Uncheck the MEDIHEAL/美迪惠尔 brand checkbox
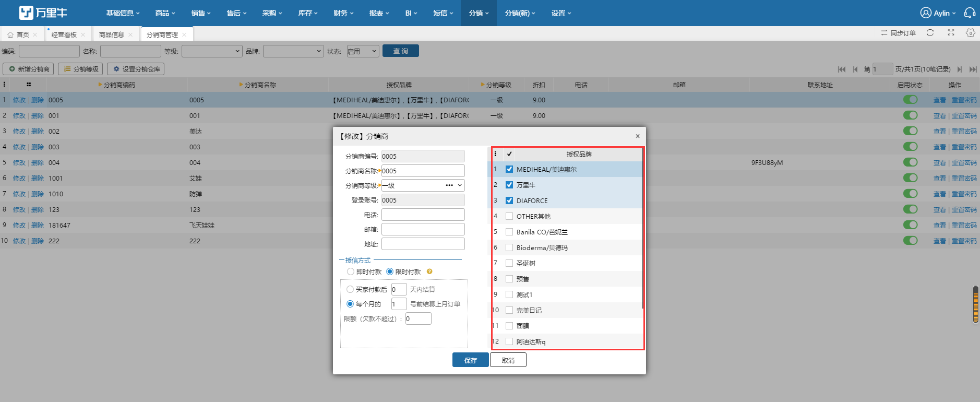Viewport: 980px width, 402px height. coord(509,169)
